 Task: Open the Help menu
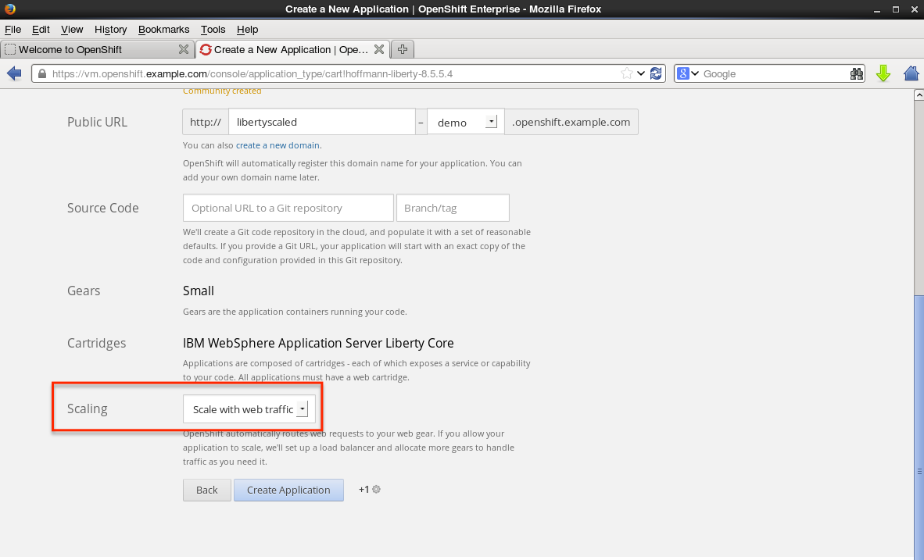(x=248, y=30)
